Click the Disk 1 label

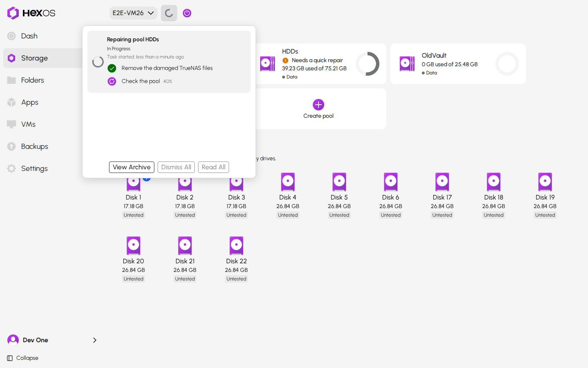click(134, 197)
